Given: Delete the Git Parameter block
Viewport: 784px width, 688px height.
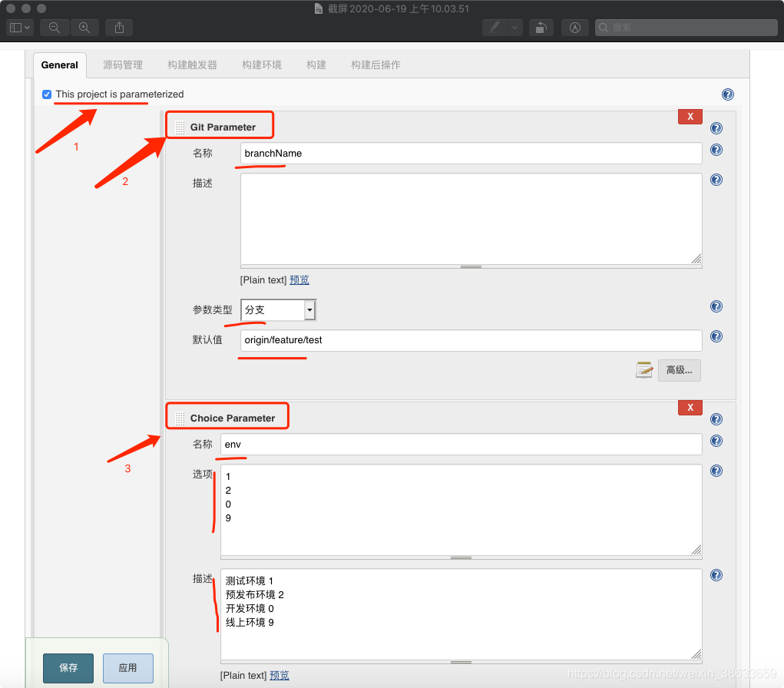Looking at the screenshot, I should pyautogui.click(x=690, y=117).
